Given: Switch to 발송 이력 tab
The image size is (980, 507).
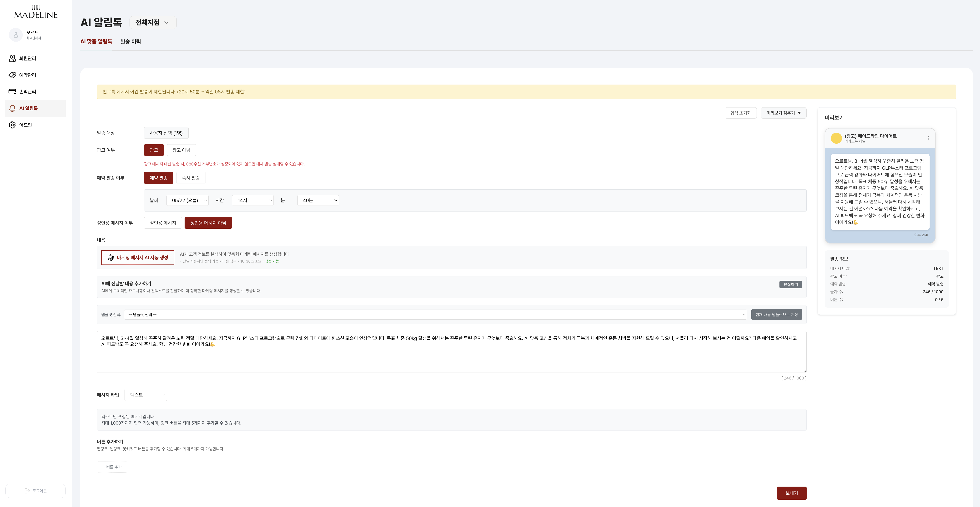Looking at the screenshot, I should coord(130,41).
